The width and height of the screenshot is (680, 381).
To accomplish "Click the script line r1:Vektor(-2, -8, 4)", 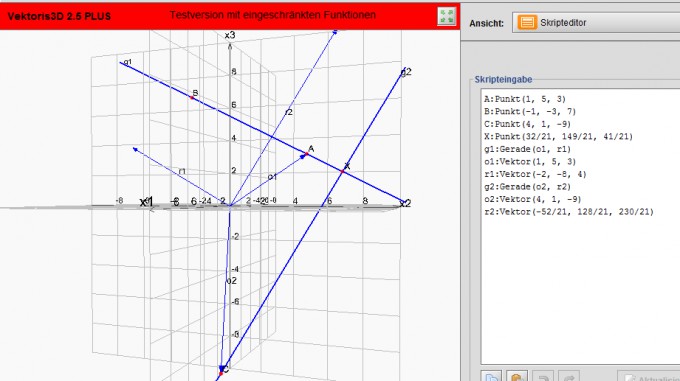I will 535,175.
